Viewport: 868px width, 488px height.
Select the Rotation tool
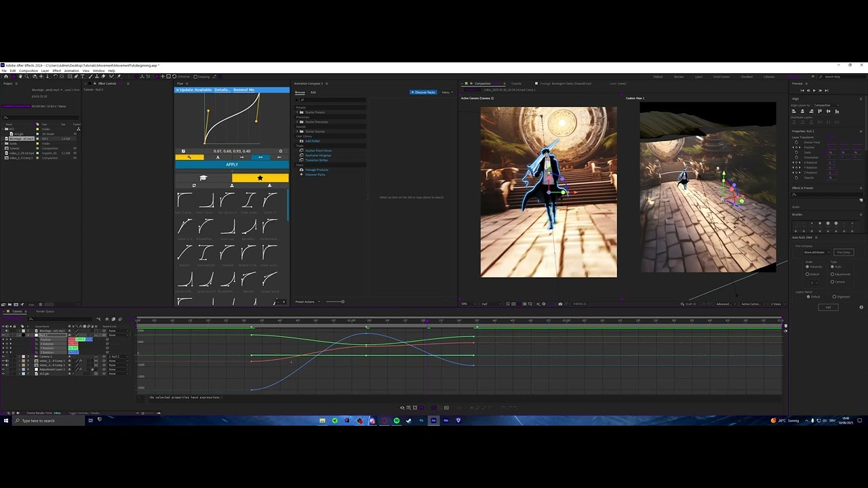[56, 77]
